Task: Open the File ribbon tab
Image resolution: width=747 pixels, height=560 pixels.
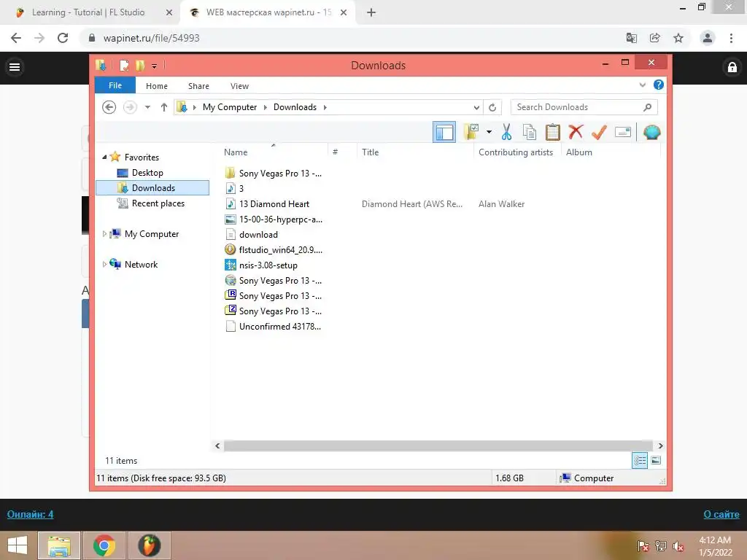Action: [115, 85]
